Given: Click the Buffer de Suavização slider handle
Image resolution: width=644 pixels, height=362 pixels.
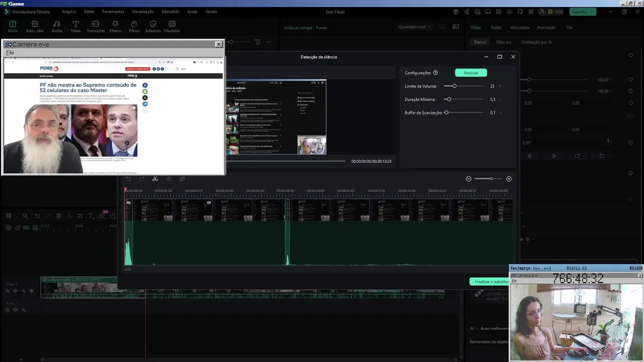Looking at the screenshot, I should pos(446,113).
